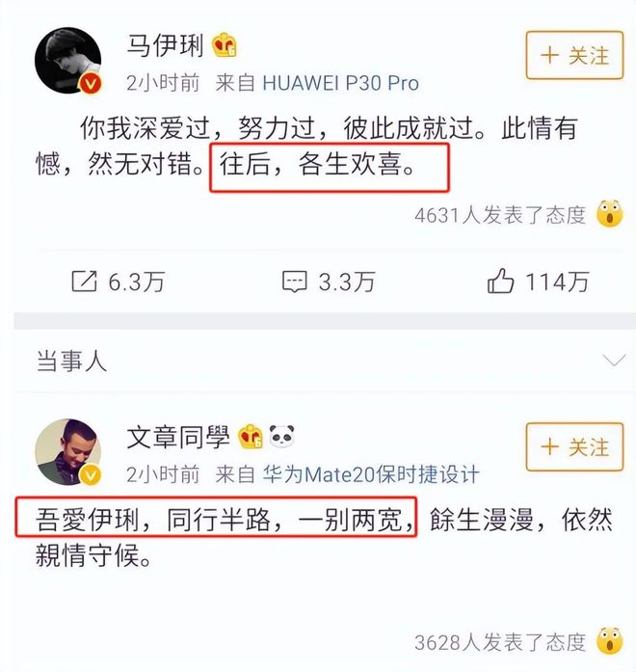Click the repost icon showing 6.3万
The image size is (636, 672).
(85, 282)
